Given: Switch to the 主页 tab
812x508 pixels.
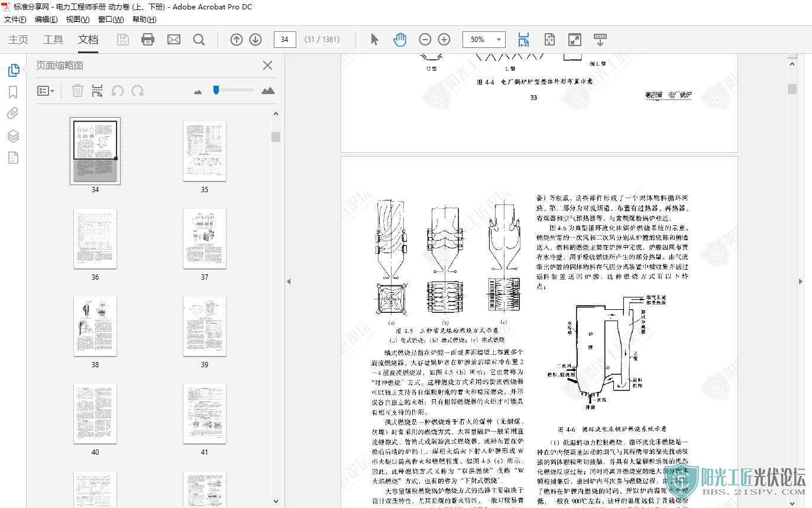Looking at the screenshot, I should 18,40.
